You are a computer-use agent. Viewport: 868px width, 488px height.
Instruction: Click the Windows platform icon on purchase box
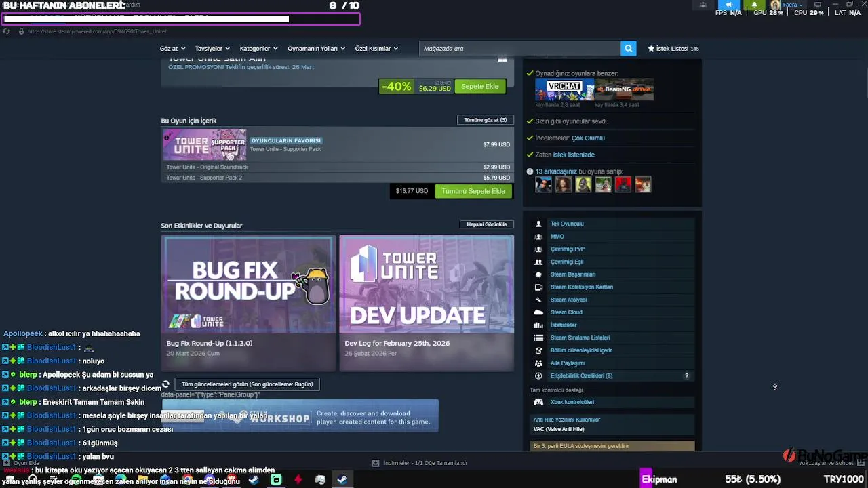click(x=502, y=59)
